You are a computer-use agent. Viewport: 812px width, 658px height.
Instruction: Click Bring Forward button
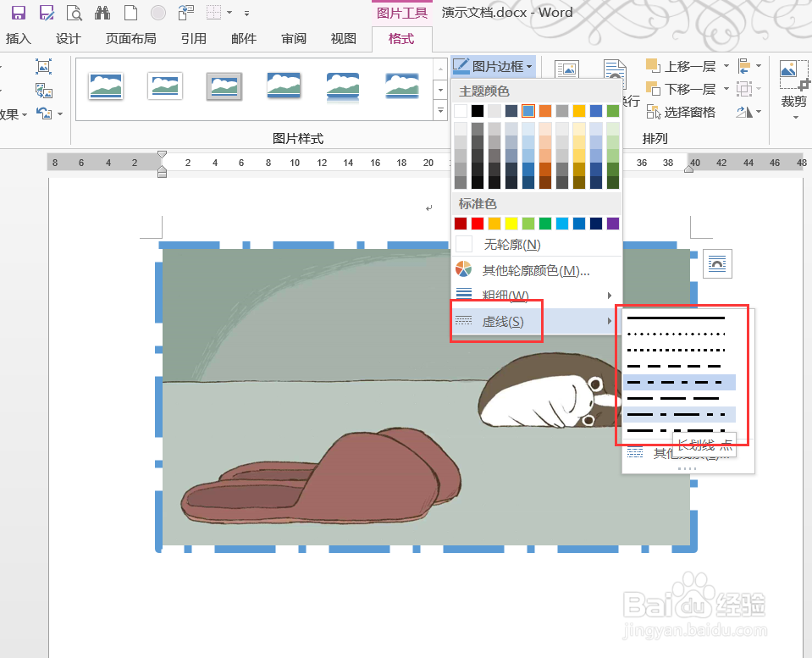pos(681,66)
